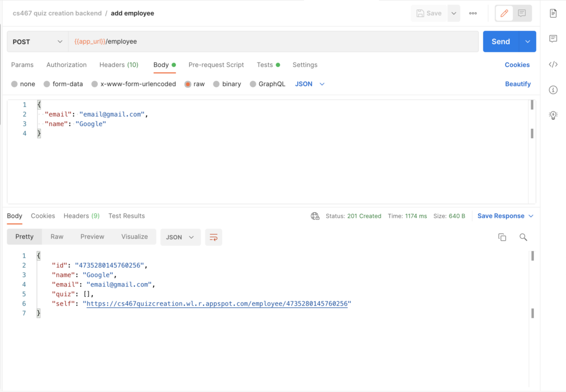
Task: Open the comment mode icon in header
Action: click(522, 13)
